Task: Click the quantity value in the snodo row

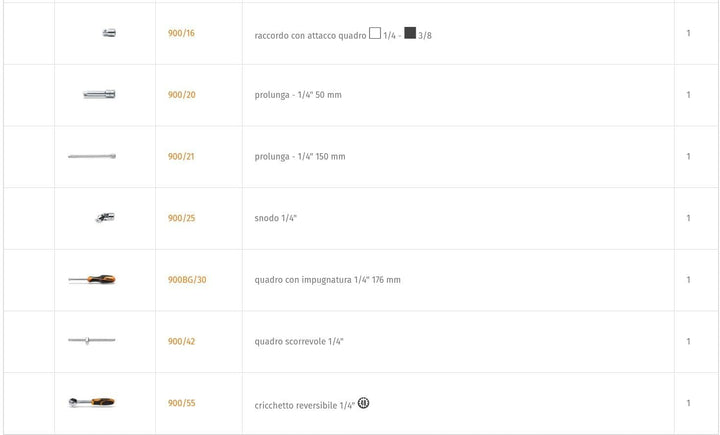Action: 688,218
